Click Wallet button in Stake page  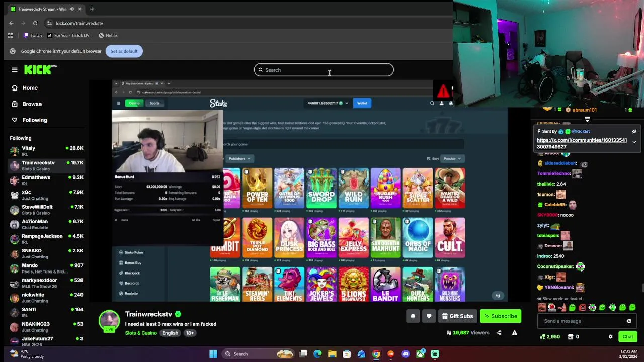(362, 103)
